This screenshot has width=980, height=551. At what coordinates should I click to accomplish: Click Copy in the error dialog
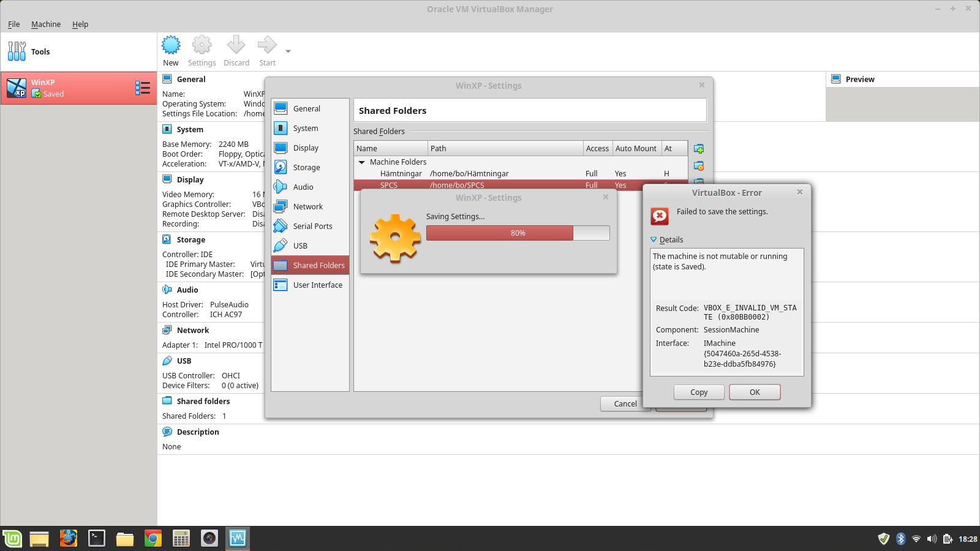699,392
